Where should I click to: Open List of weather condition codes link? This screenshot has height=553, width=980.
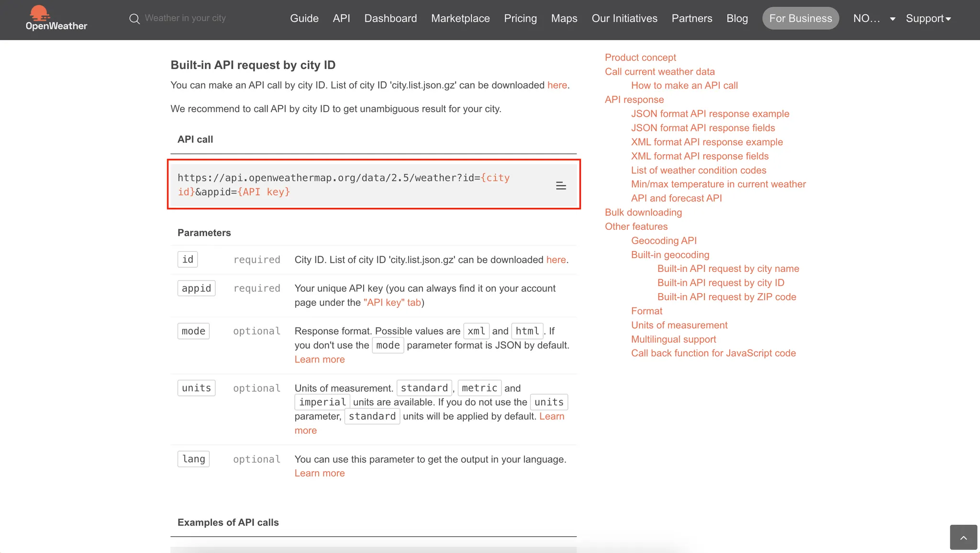pyautogui.click(x=698, y=170)
